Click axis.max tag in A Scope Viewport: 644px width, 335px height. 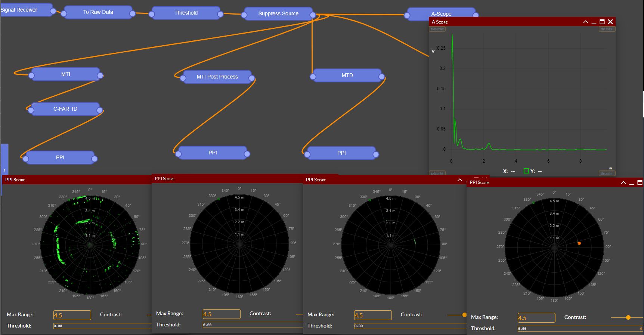437,29
